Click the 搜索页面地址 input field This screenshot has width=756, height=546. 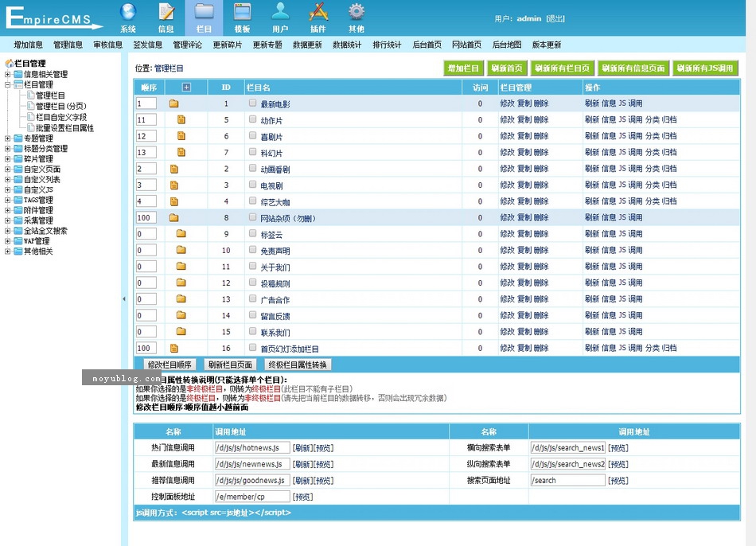pos(567,481)
